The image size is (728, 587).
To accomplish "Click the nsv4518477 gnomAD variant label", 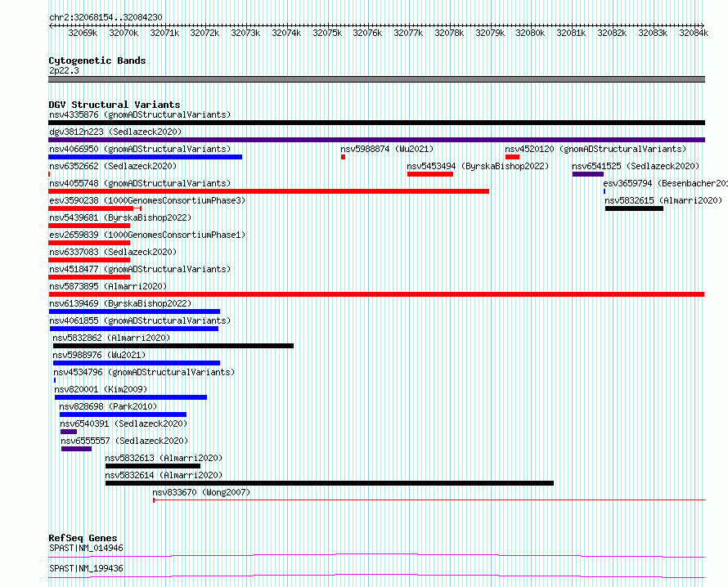I will 140,269.
